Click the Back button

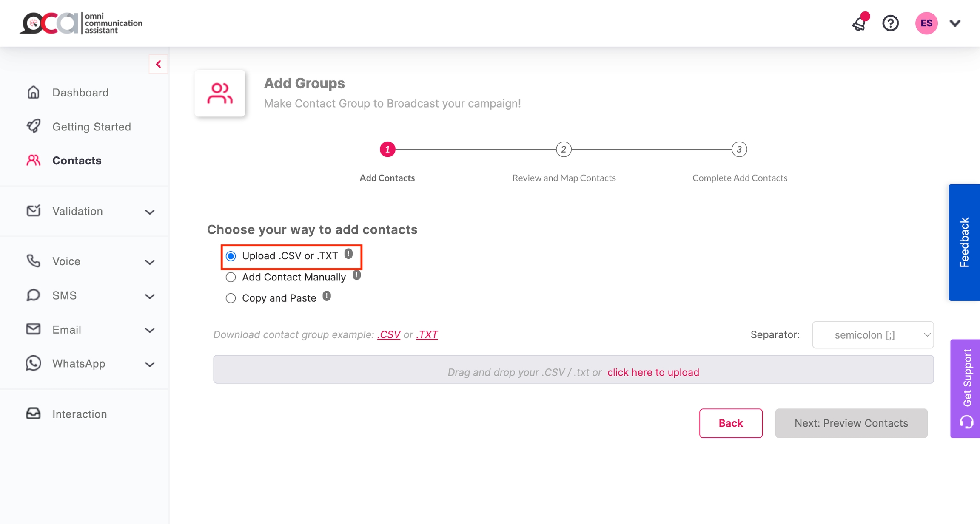tap(730, 423)
